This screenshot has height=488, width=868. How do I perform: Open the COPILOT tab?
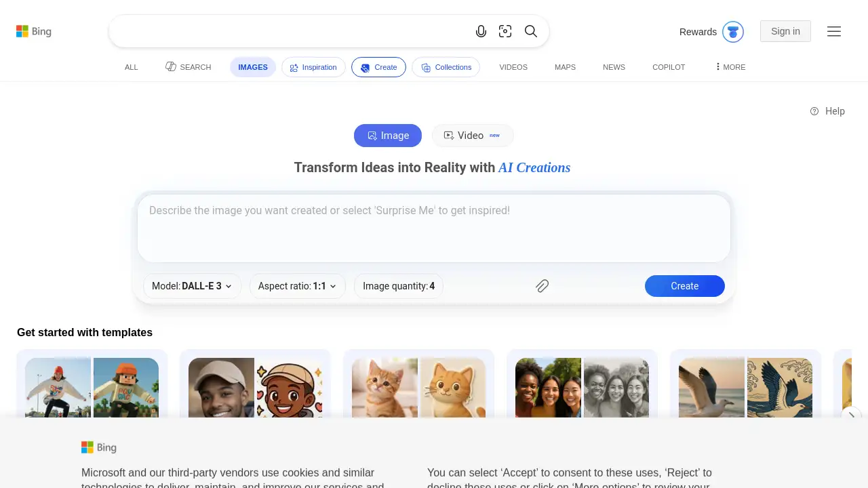point(669,67)
